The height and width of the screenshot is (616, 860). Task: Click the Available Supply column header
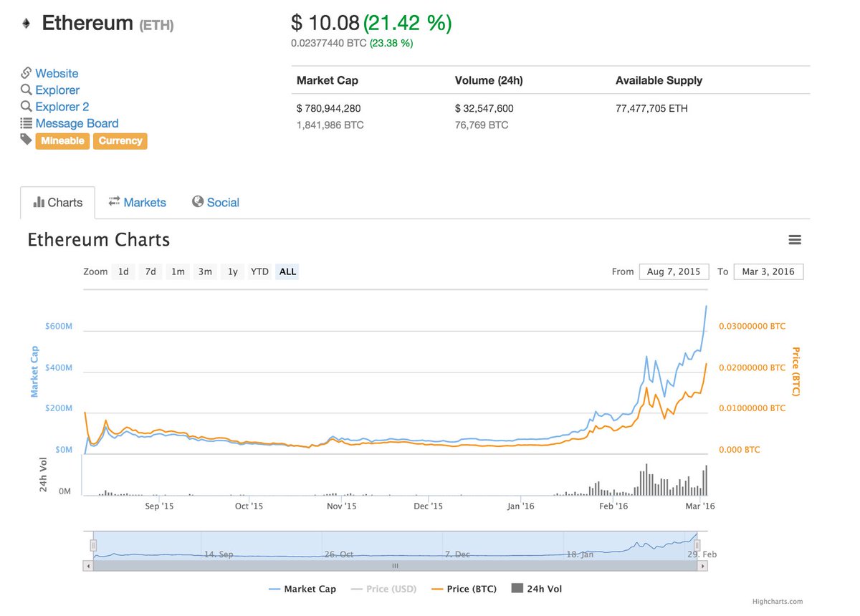[659, 80]
